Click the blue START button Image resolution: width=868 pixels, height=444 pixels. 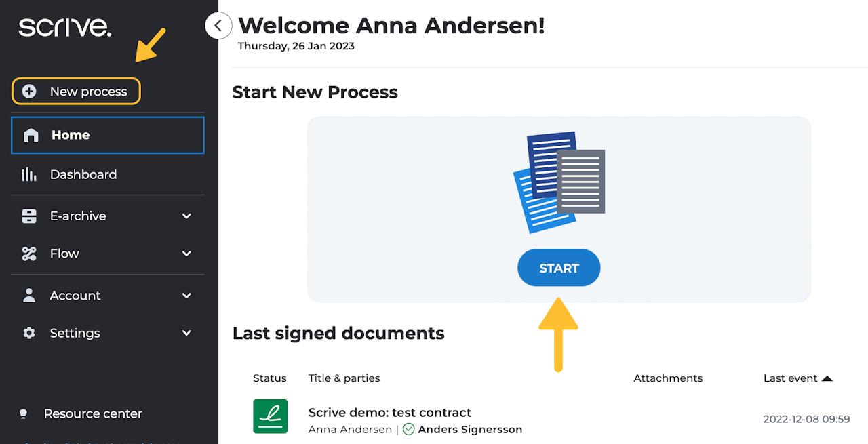click(x=559, y=268)
